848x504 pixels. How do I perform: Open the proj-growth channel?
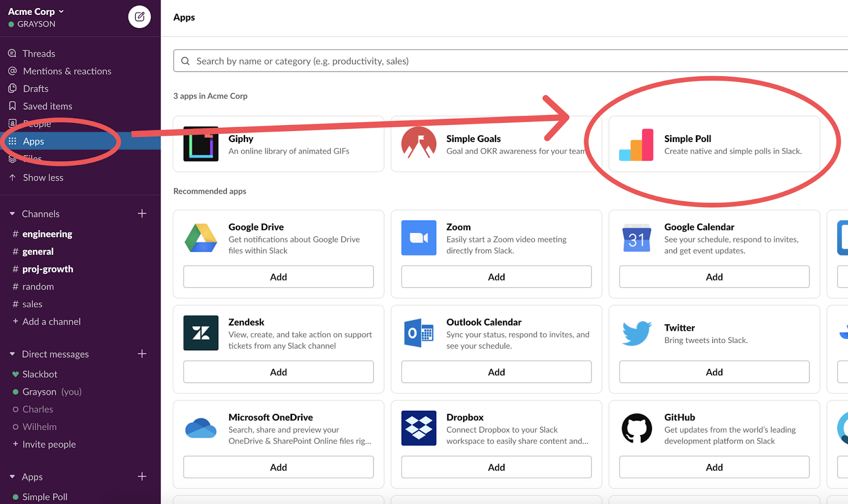pos(48,269)
